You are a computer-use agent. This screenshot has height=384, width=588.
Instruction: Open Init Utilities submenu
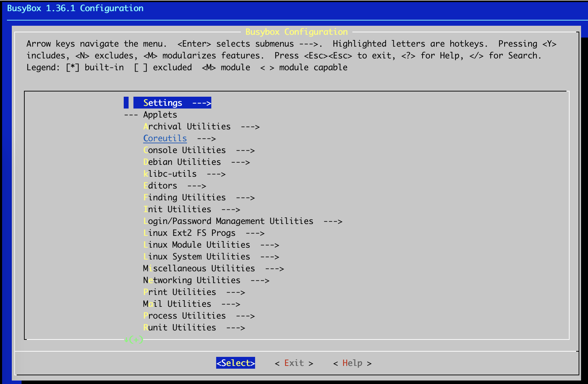177,209
